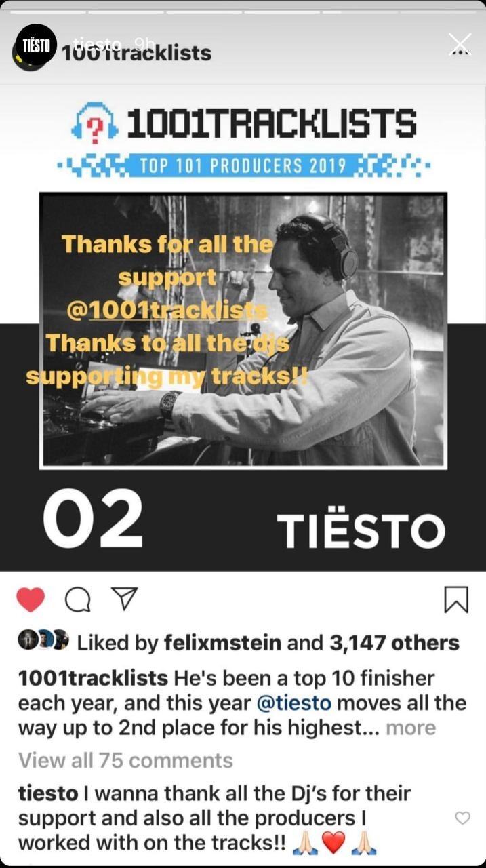Open comments via speech bubble icon
The height and width of the screenshot is (868, 486).
coord(77,599)
